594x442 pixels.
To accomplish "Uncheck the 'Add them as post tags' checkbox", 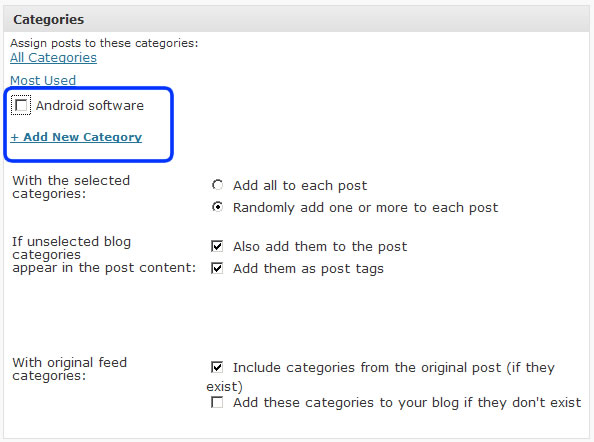I will [x=217, y=268].
